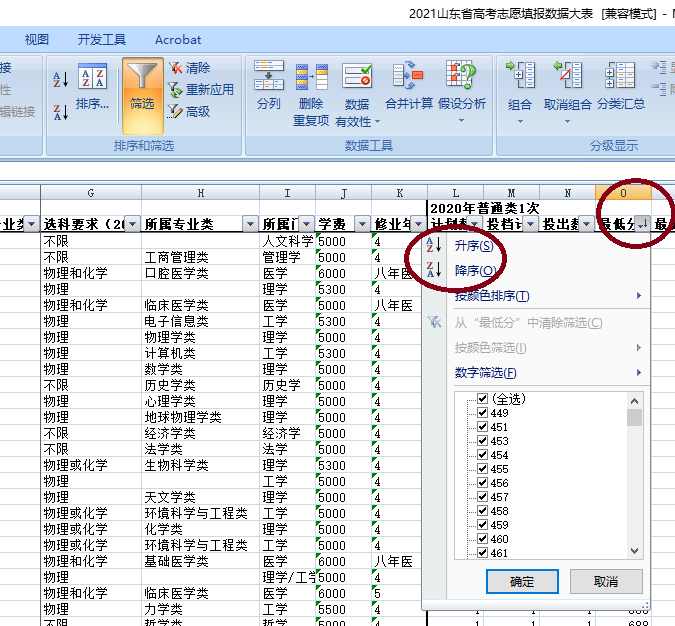Expand the 数据有效性 dropdown arrow
This screenshot has height=626, width=675.
377,122
